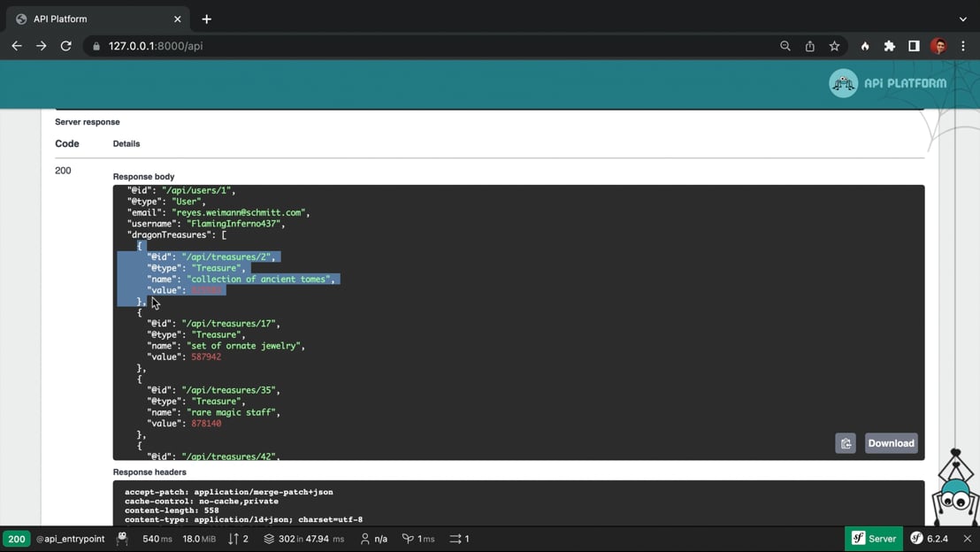The image size is (980, 552).
Task: Click the 200 status badge in the profiler toolbar
Action: tap(16, 539)
